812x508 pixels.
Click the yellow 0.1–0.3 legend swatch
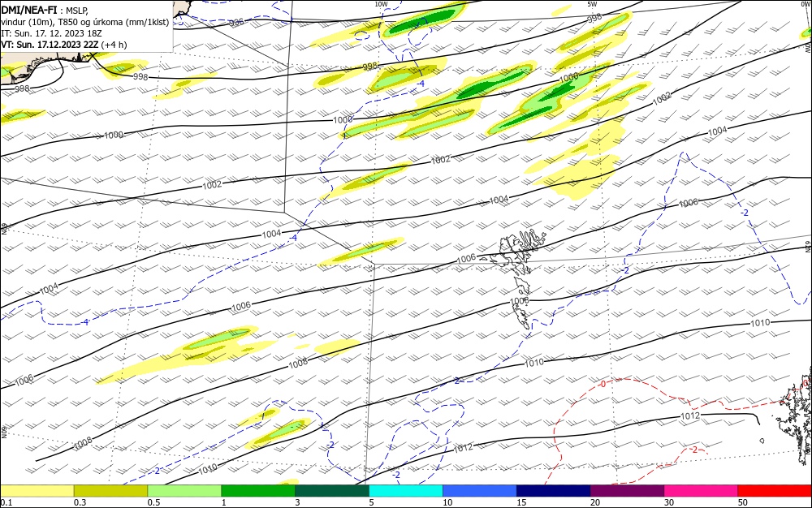tap(37, 491)
